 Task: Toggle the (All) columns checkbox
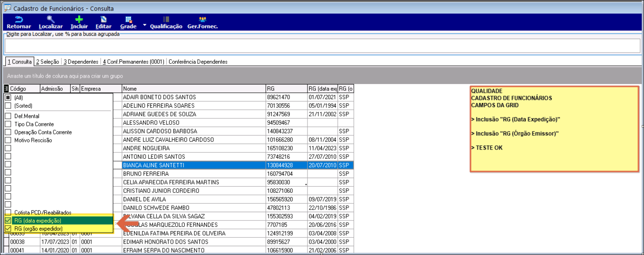(8, 97)
